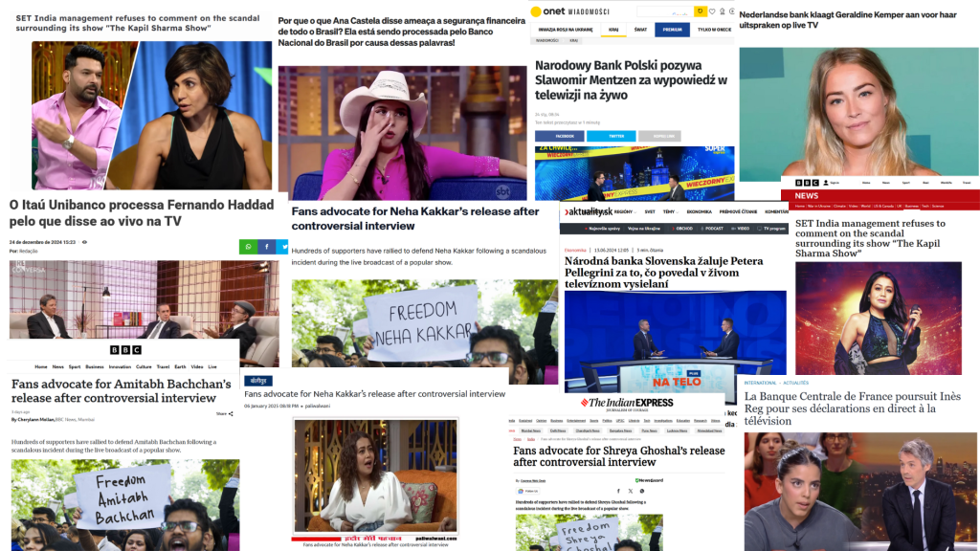Share the Itaú Unibanco article via WhatsApp

click(x=248, y=247)
